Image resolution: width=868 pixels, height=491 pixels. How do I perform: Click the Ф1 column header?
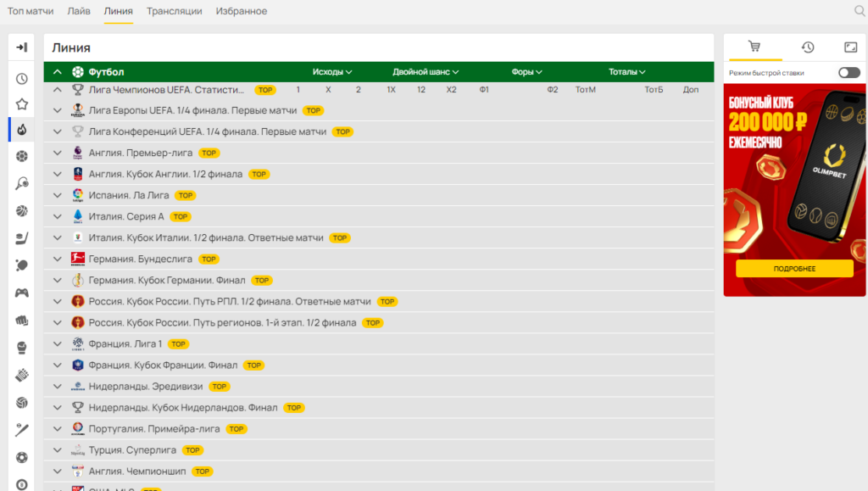[x=484, y=89]
